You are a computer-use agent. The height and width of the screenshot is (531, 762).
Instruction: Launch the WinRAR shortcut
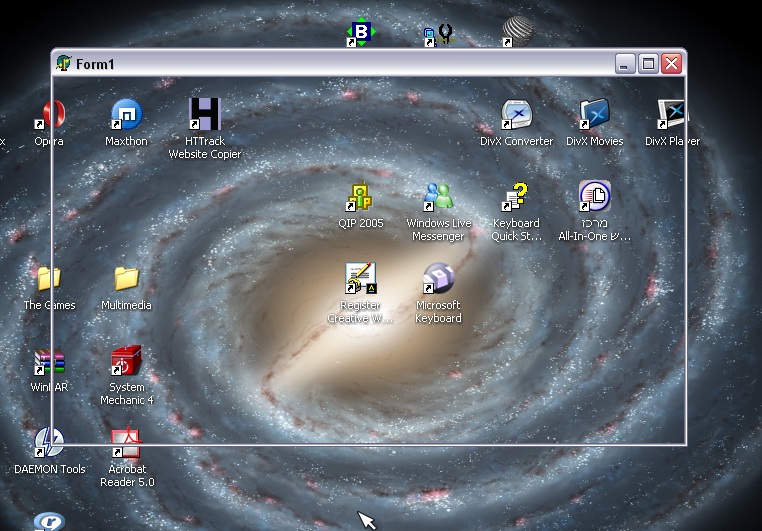(x=49, y=362)
